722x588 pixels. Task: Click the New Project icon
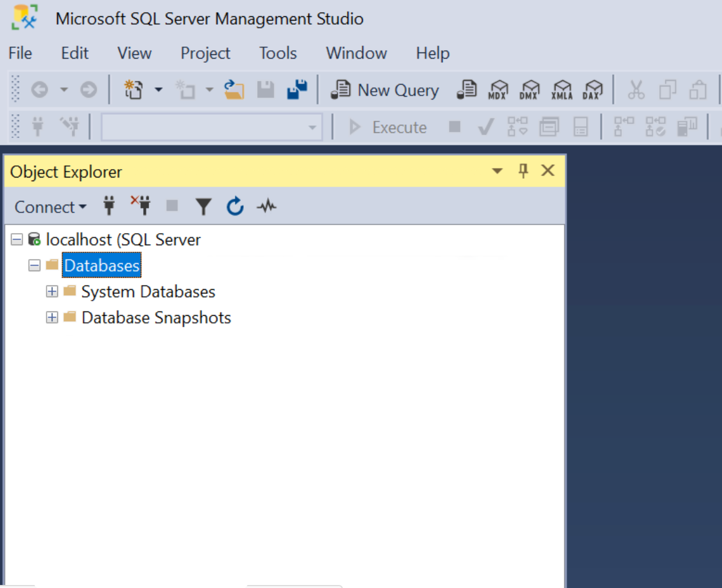pyautogui.click(x=133, y=89)
